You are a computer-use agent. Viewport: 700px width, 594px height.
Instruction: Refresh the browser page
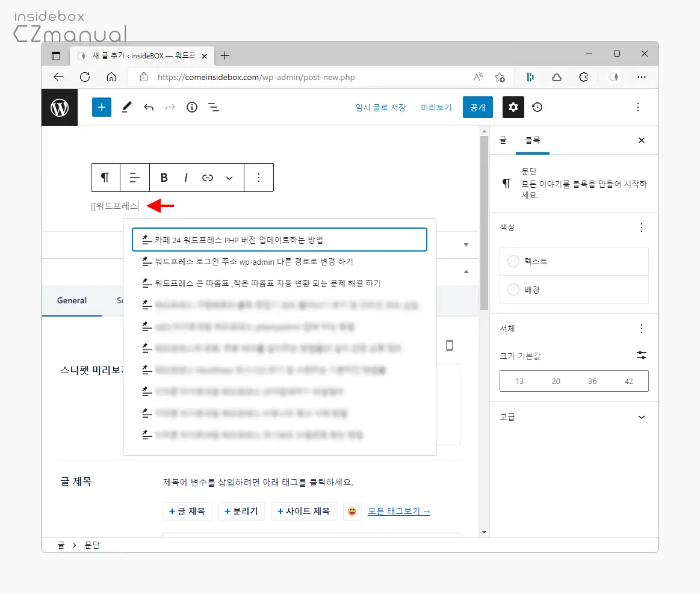click(85, 77)
